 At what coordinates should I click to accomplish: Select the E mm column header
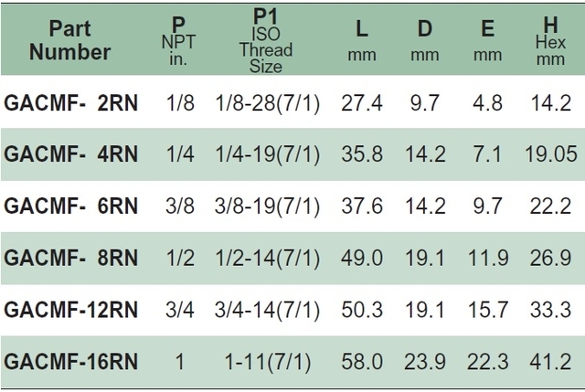click(x=487, y=40)
